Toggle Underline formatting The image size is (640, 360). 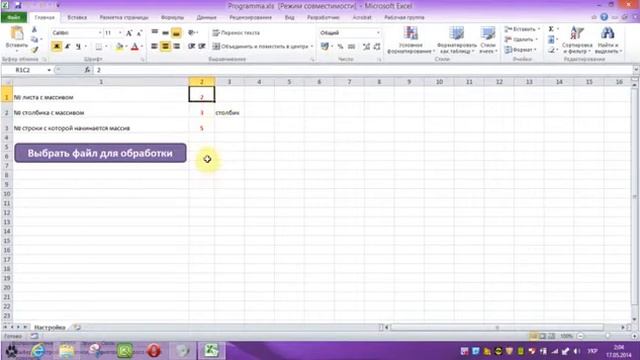(78, 47)
